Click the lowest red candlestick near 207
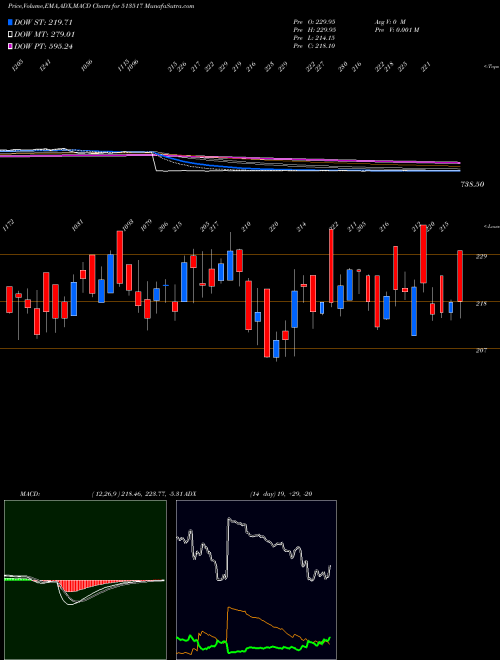Image resolution: width=500 pixels, height=660 pixels. coord(267,323)
